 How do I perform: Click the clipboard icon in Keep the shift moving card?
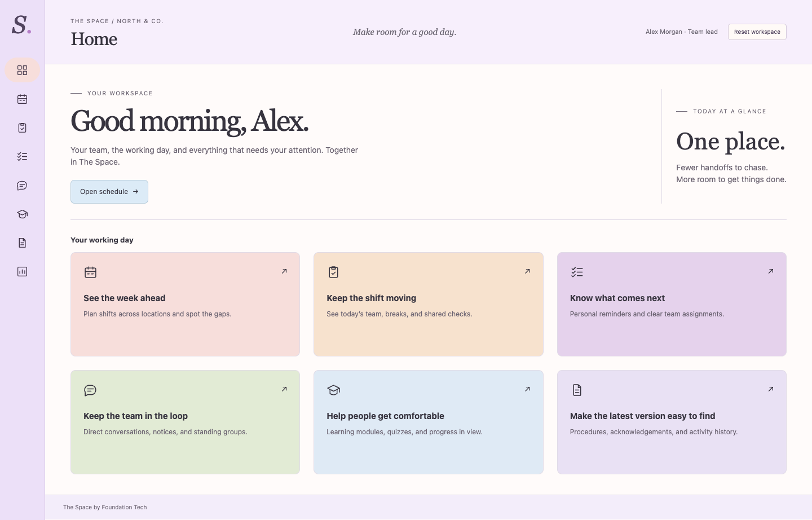(x=333, y=272)
